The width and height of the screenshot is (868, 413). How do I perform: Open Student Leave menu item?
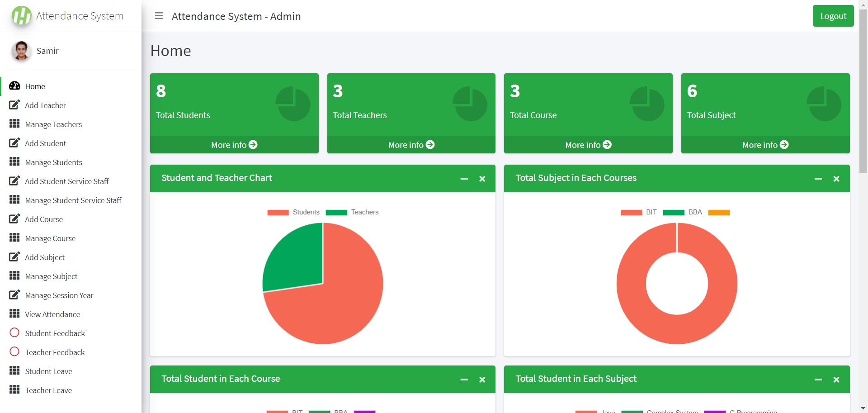(71, 371)
